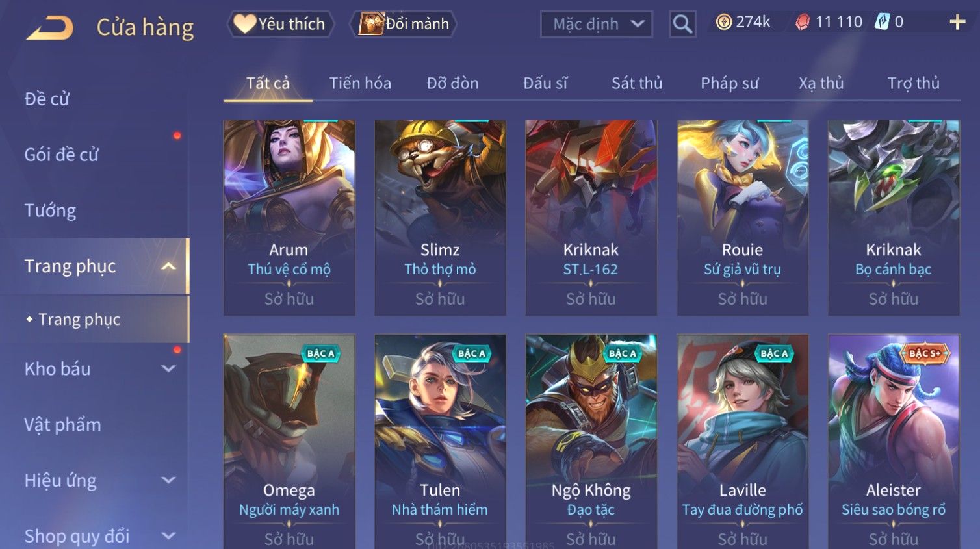Go to Tướng in the sidebar
The image size is (980, 549).
(51, 211)
